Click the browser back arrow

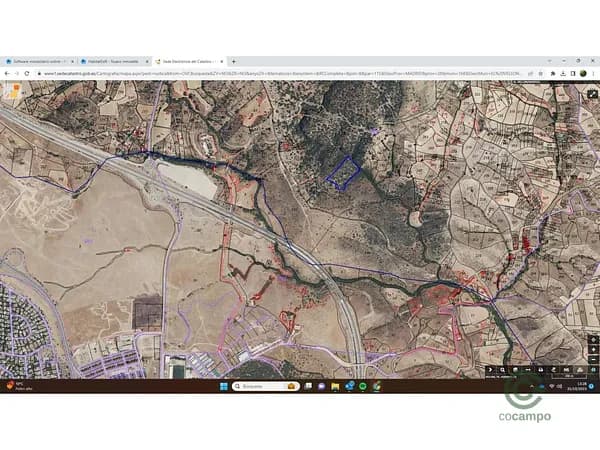(x=6, y=73)
